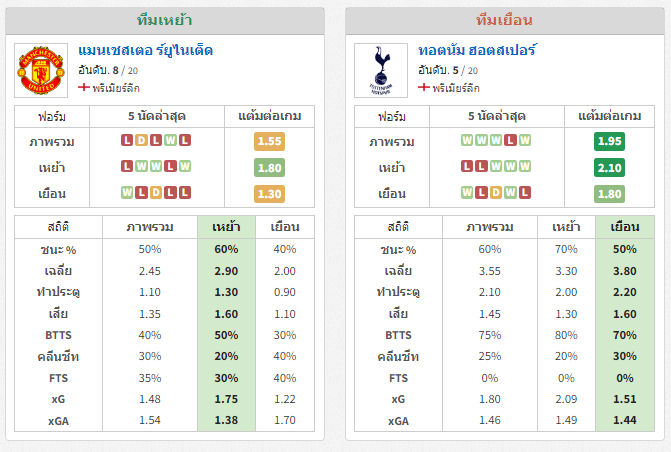Click the orange D badge in Tottenham away form
The image size is (671, 452).
[496, 193]
